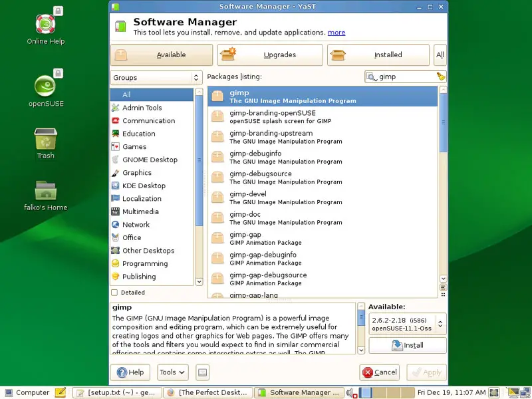
Task: Select the Office group
Action: click(152, 237)
